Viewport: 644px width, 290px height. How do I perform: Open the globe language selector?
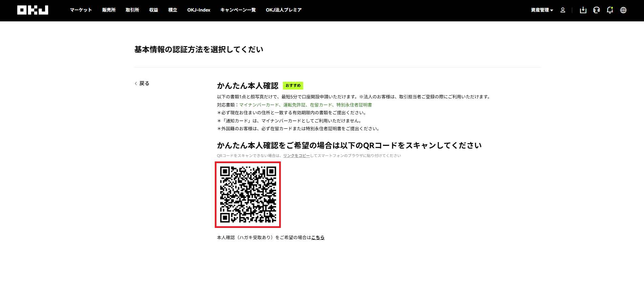click(x=623, y=10)
